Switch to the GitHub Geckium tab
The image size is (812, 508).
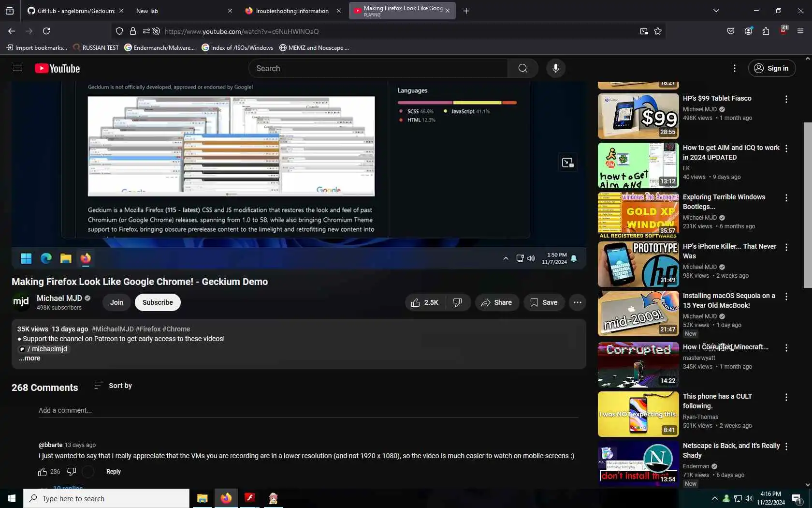[x=72, y=11]
